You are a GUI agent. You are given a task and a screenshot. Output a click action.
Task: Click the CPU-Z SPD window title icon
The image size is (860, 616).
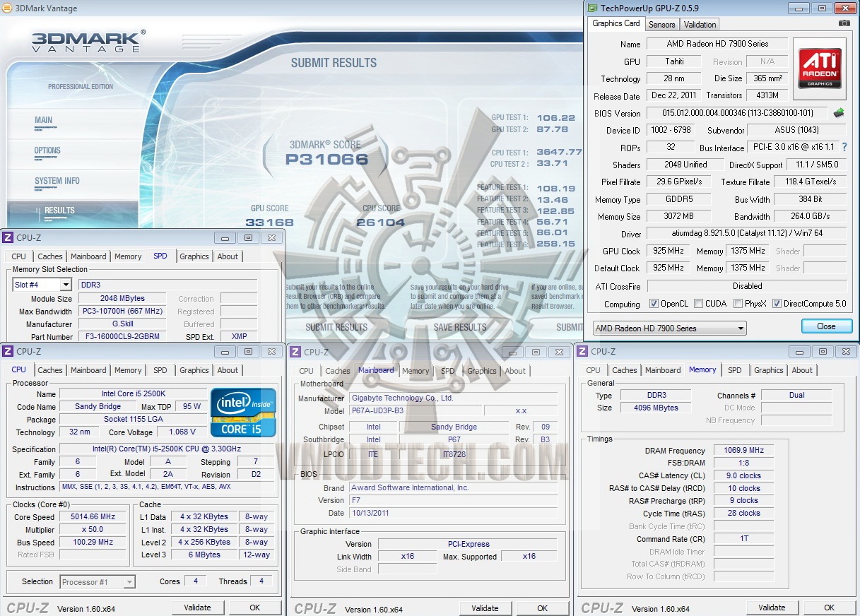coord(8,238)
